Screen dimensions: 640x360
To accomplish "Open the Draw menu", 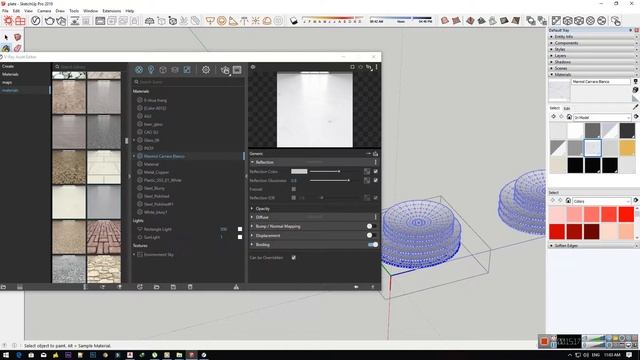I will click(x=60, y=11).
